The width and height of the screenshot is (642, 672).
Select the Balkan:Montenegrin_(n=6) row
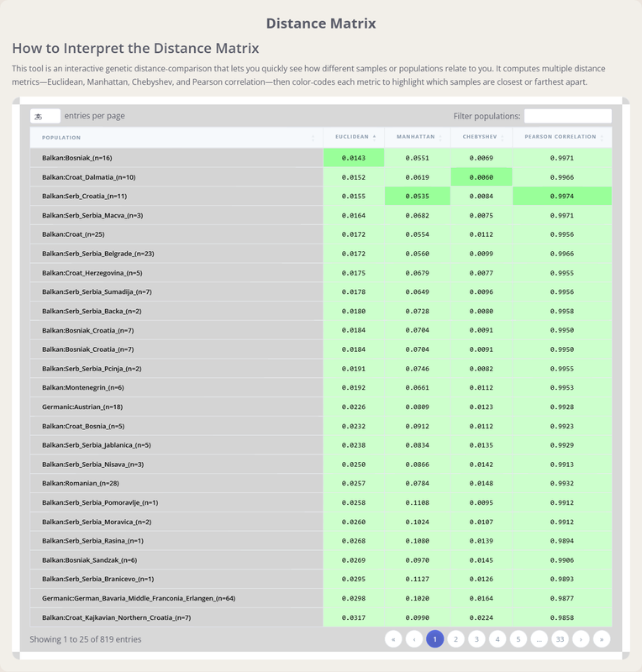[x=321, y=387]
